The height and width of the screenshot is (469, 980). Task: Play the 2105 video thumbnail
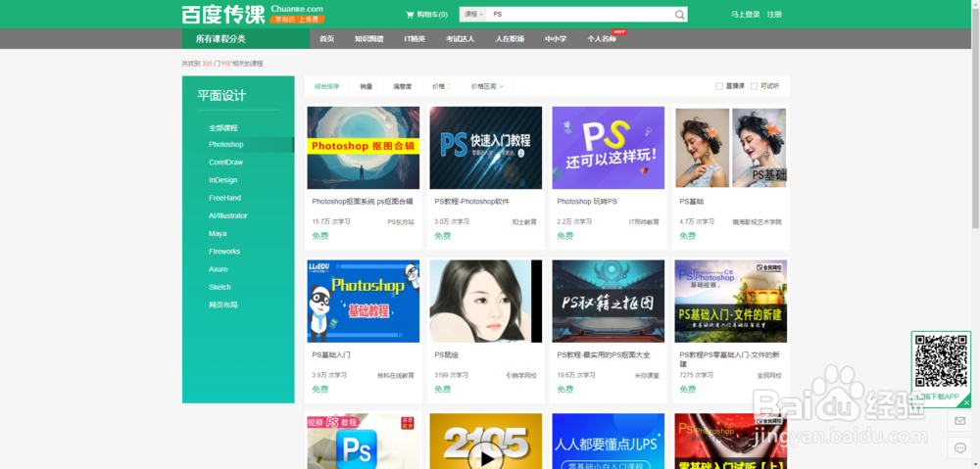[485, 441]
